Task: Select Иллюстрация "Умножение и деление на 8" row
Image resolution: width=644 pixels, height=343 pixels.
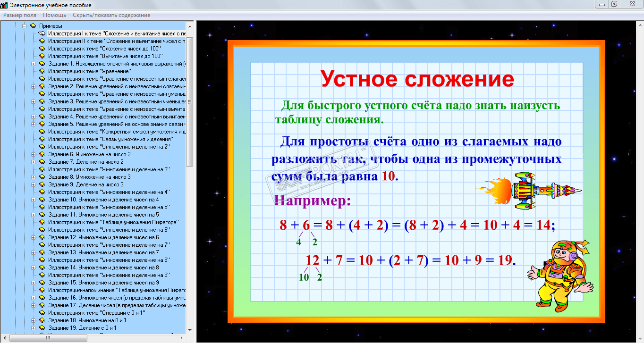Action: (x=109, y=260)
